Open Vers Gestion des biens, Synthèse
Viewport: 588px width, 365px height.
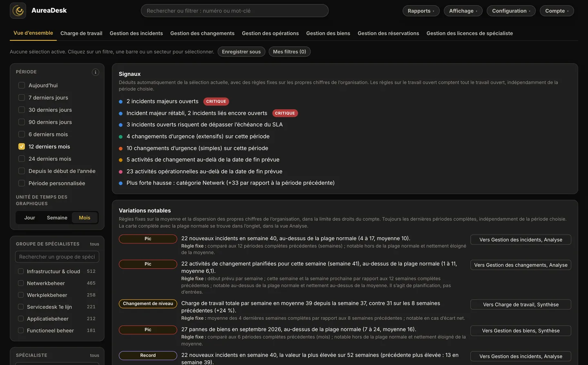coord(521,331)
